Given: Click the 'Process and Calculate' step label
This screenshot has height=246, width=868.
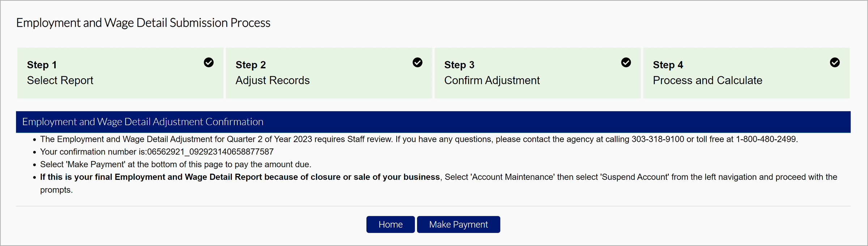Looking at the screenshot, I should point(707,80).
